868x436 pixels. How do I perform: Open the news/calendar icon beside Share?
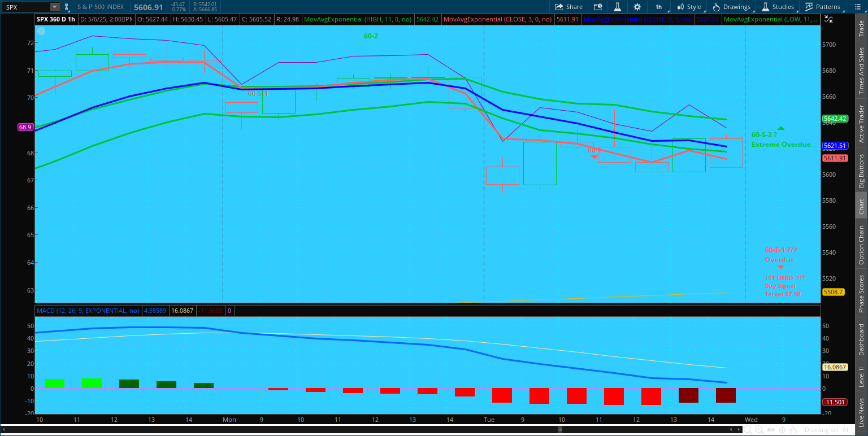click(598, 7)
